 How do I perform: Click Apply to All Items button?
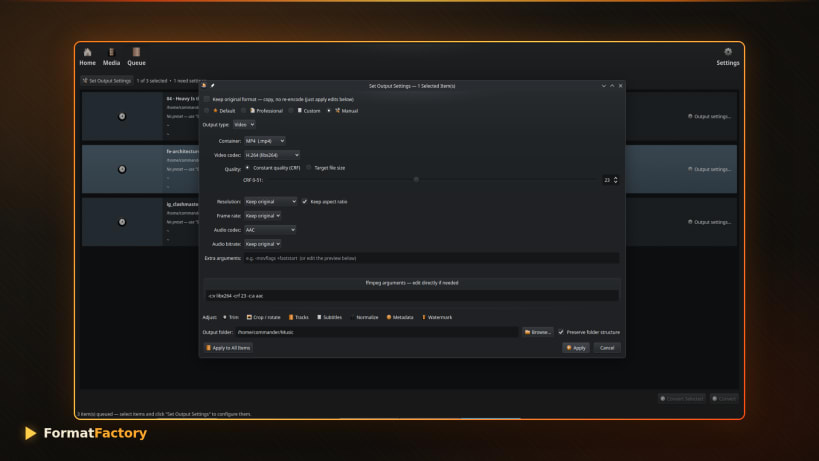click(228, 348)
